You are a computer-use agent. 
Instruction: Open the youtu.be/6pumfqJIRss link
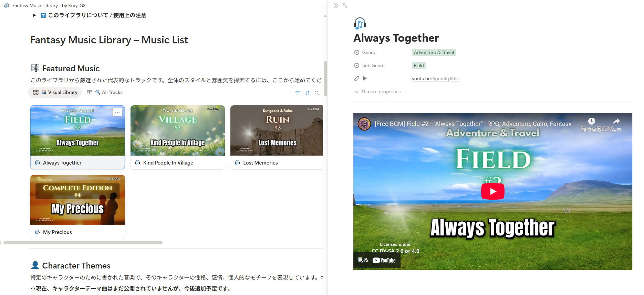pos(436,78)
